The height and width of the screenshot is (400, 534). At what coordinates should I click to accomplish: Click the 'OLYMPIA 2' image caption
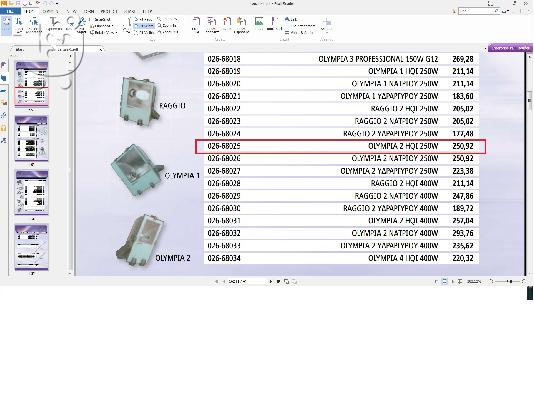[x=173, y=258]
